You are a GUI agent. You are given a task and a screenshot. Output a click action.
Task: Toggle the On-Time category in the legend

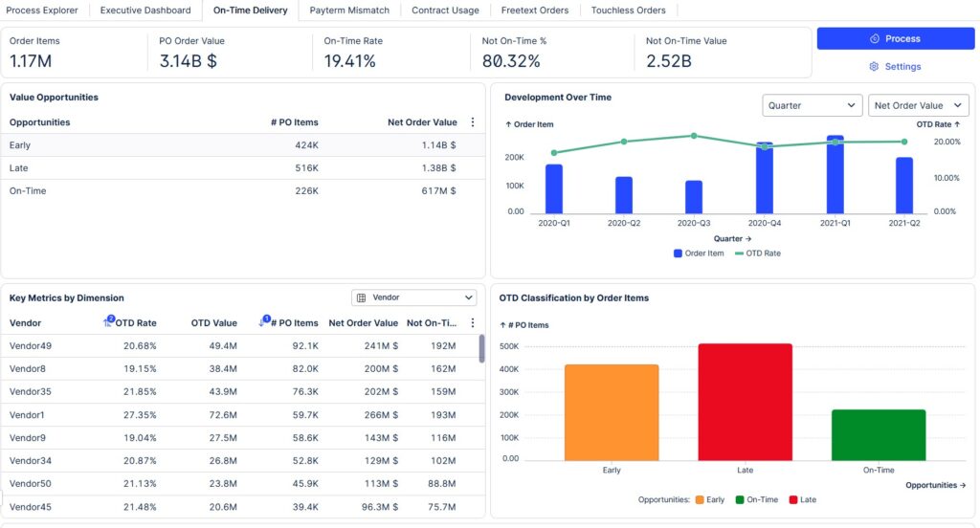coord(756,499)
